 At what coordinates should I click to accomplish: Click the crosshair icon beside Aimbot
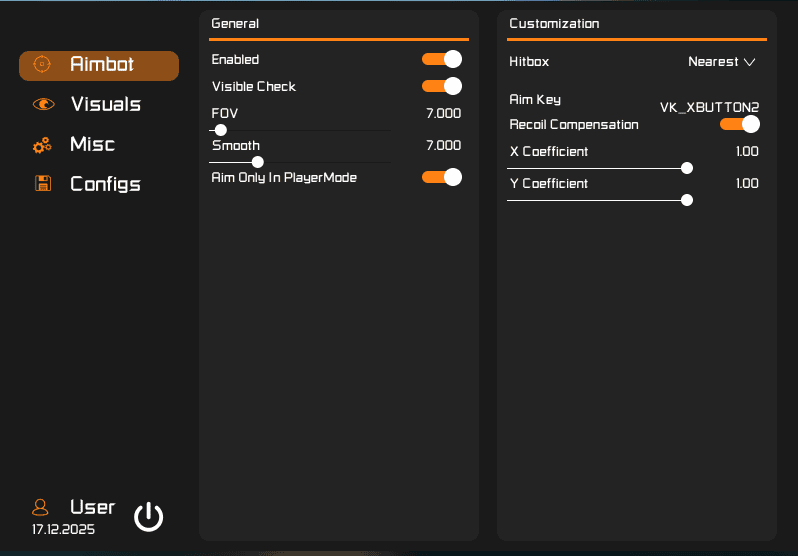(42, 65)
